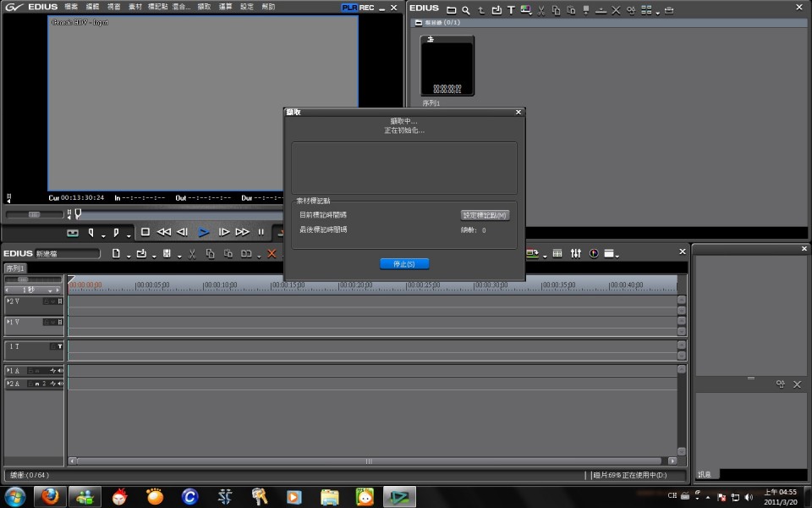Open the 擷取 (Capture) menu
812x508 pixels.
click(x=204, y=7)
